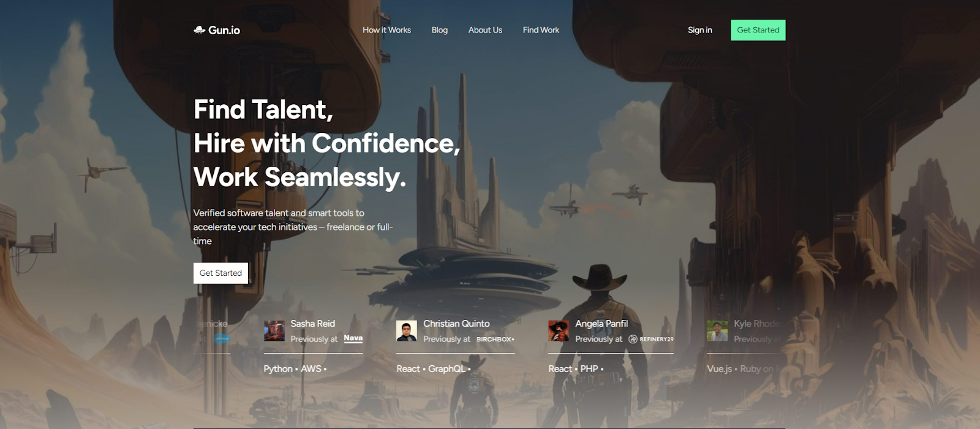Open Christian Quinto's profile photo
This screenshot has height=429, width=980.
click(x=406, y=331)
